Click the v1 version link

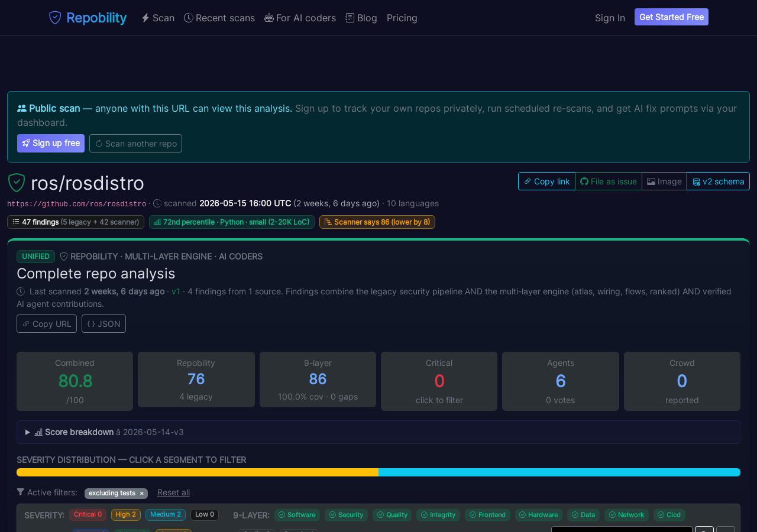tap(176, 291)
